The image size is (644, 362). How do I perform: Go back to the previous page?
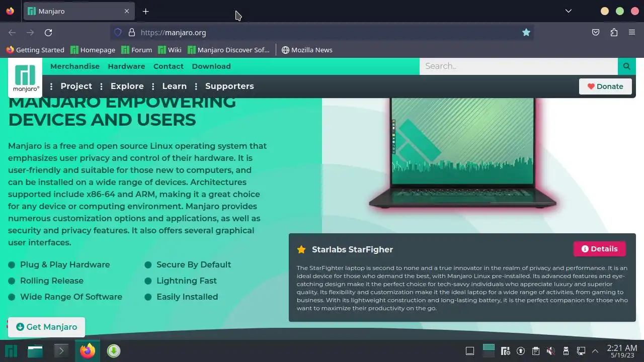pyautogui.click(x=12, y=33)
